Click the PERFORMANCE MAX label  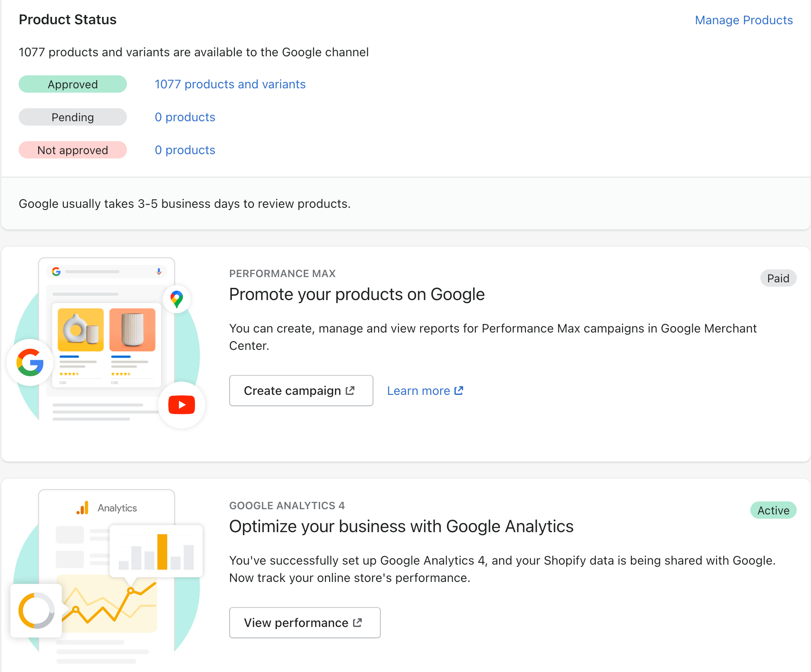[282, 274]
